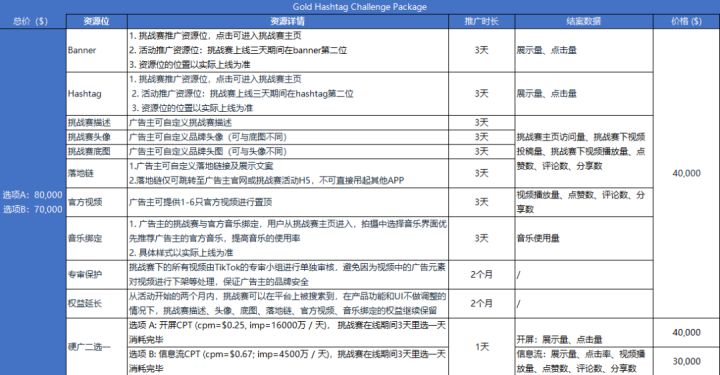Click the 资源详情 column header
Viewport: 720px width, 375px height.
288,21
